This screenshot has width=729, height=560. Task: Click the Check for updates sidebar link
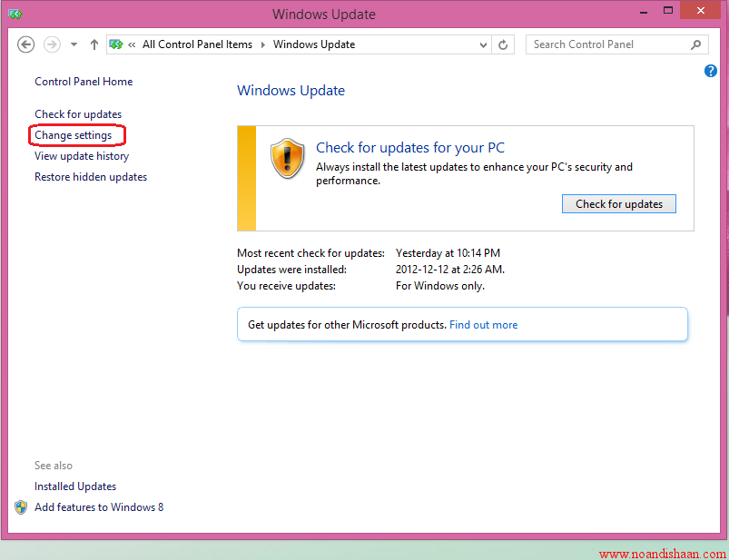[x=78, y=114]
